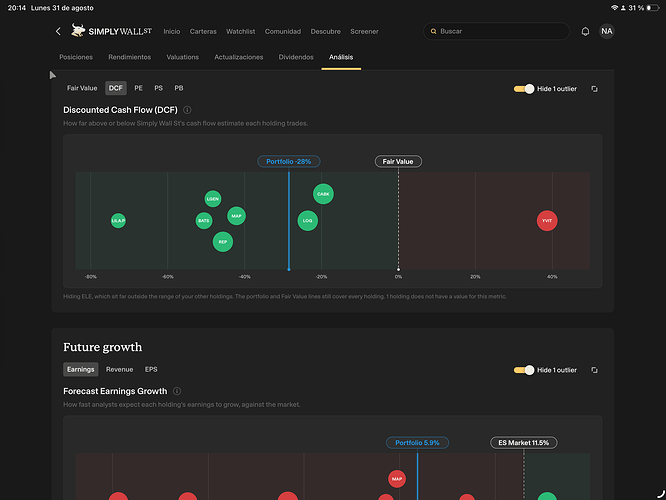Switch growth metric to Revenue

tap(119, 369)
